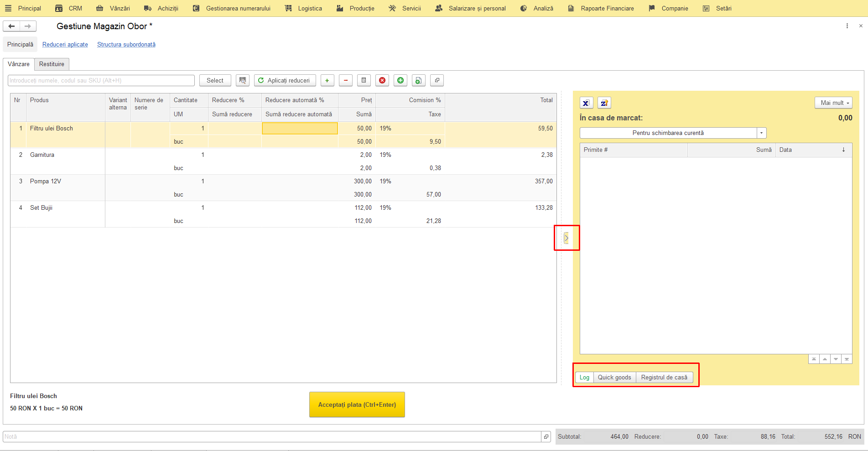Open the calculator icon
The image size is (868, 451).
click(364, 80)
